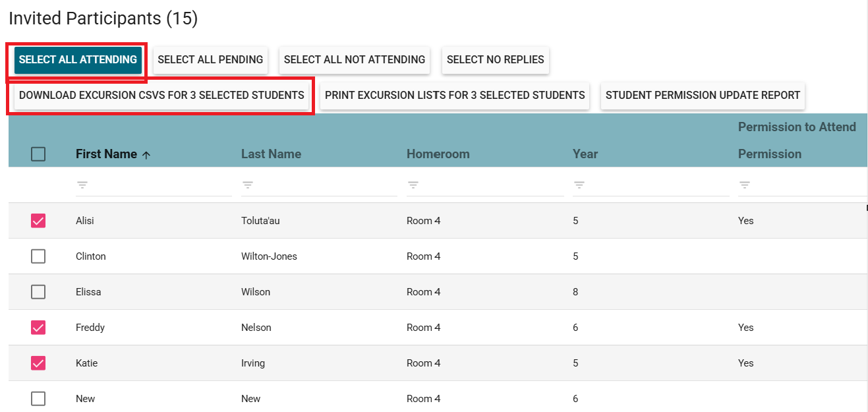Click filter icon under Homeroom column
The height and width of the screenshot is (412, 868).
tap(413, 185)
